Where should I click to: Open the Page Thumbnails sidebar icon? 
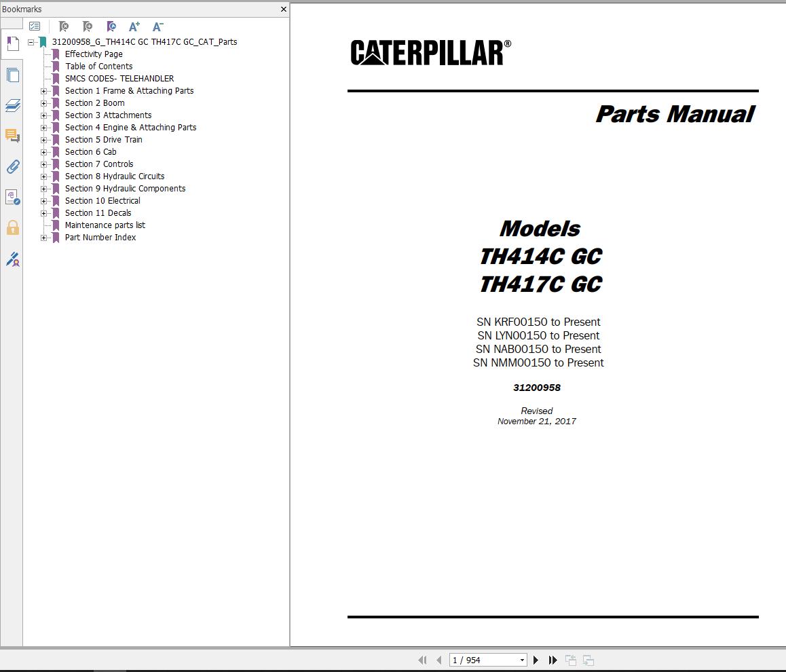click(12, 75)
